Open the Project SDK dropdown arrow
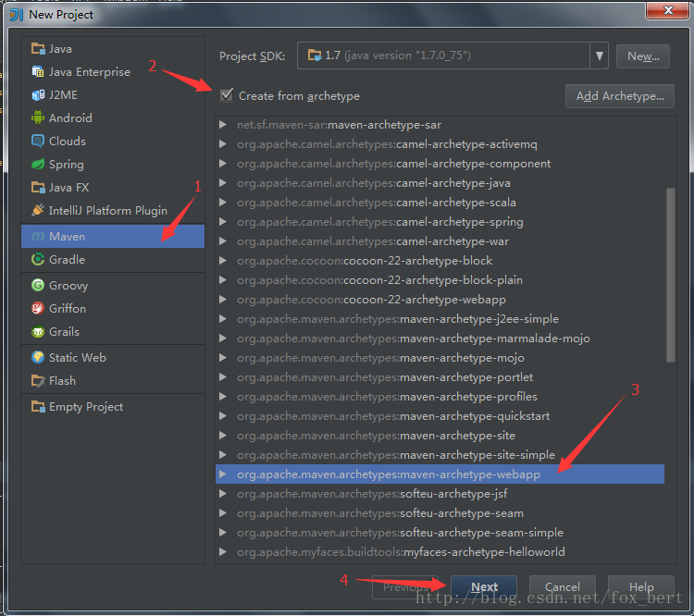Image resolution: width=694 pixels, height=616 pixels. (x=600, y=55)
